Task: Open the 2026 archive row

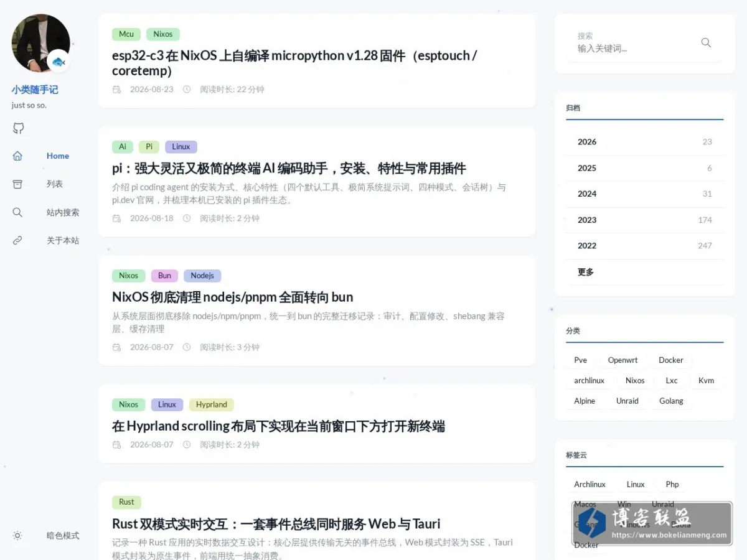Action: coord(645,142)
